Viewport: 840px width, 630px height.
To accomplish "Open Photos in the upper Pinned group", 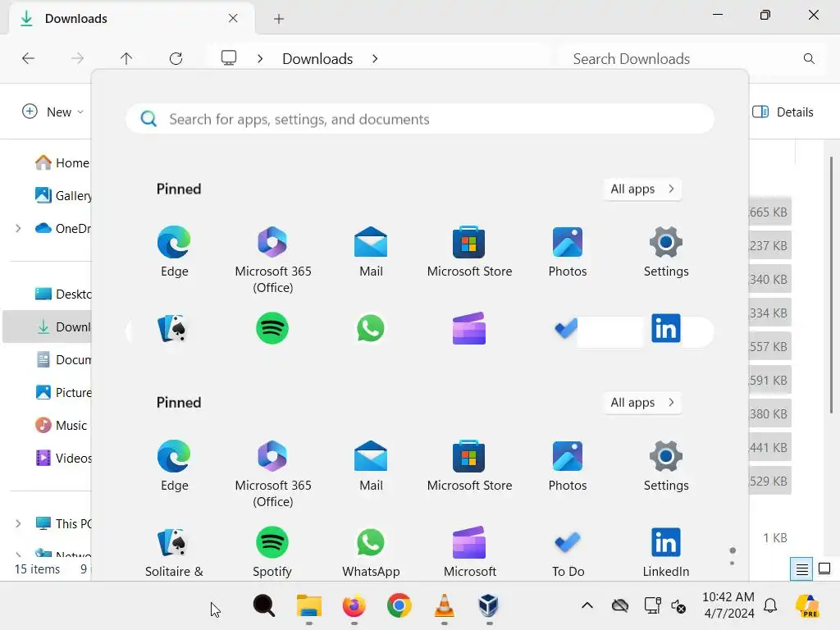I will click(x=568, y=252).
